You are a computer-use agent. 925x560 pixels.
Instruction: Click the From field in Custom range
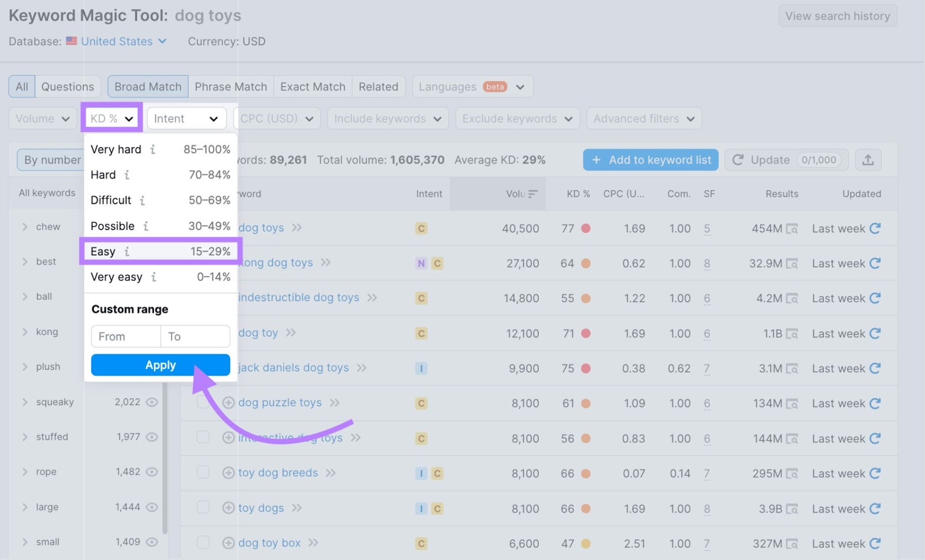click(x=125, y=336)
